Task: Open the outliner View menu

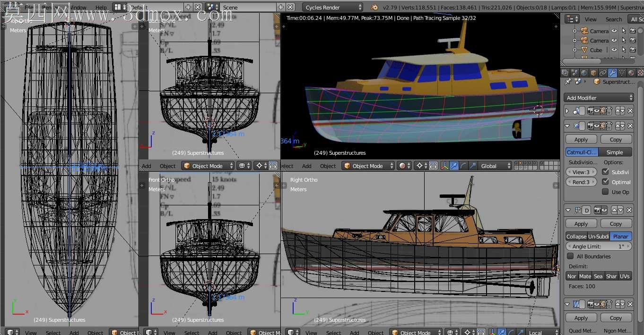Action: point(591,19)
